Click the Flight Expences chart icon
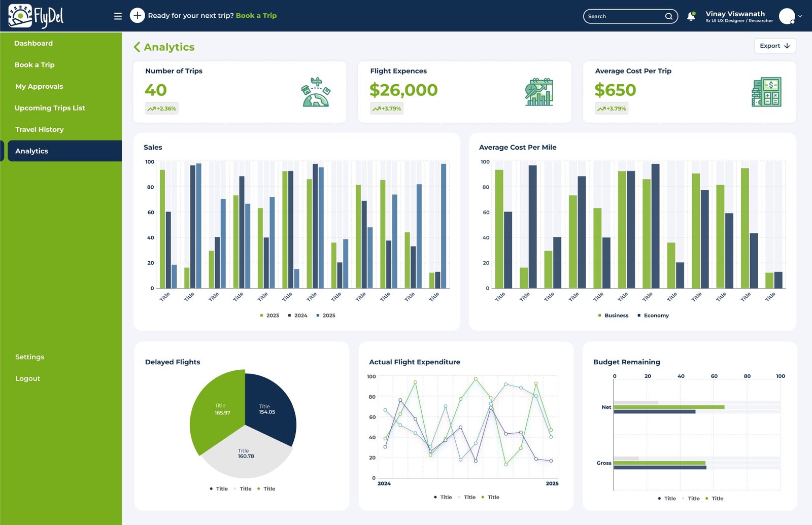The height and width of the screenshot is (525, 812). click(539, 92)
